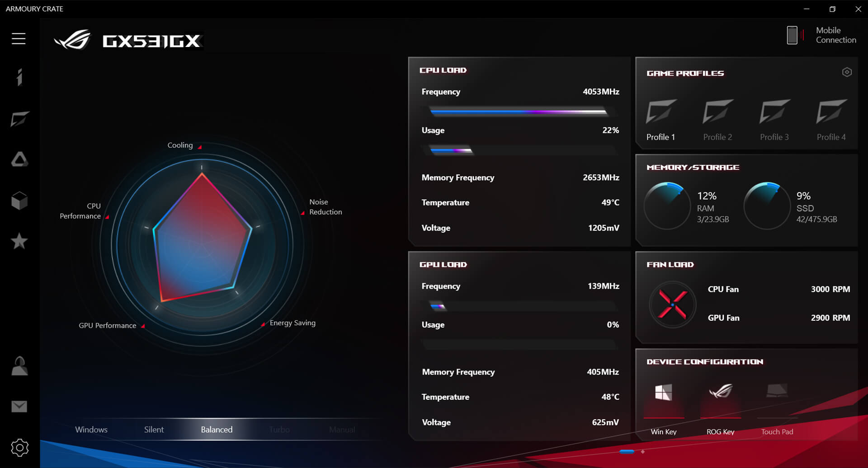Open the user account sidebar icon
The height and width of the screenshot is (468, 868).
(x=19, y=366)
